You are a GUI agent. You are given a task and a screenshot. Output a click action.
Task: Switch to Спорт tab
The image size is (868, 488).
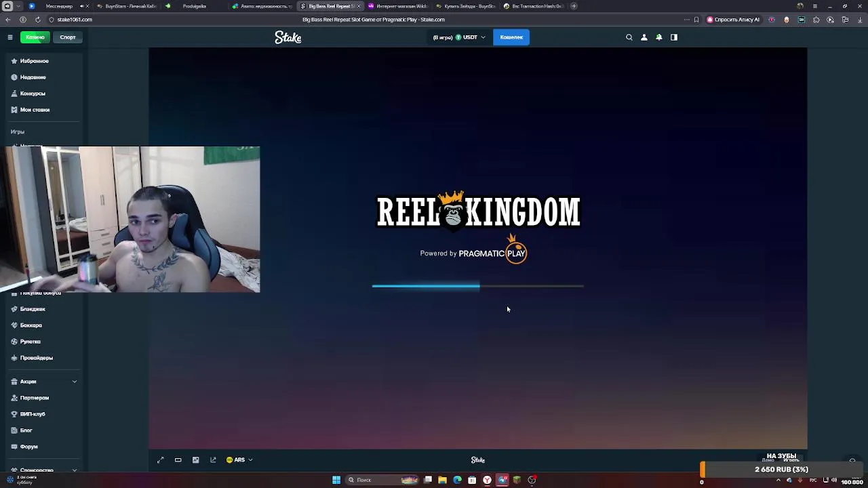click(x=68, y=37)
